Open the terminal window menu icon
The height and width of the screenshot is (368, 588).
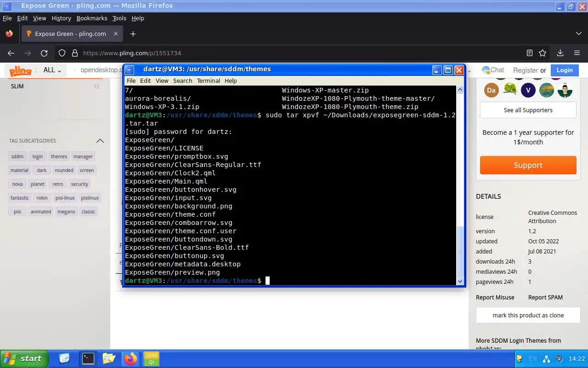[130, 70]
